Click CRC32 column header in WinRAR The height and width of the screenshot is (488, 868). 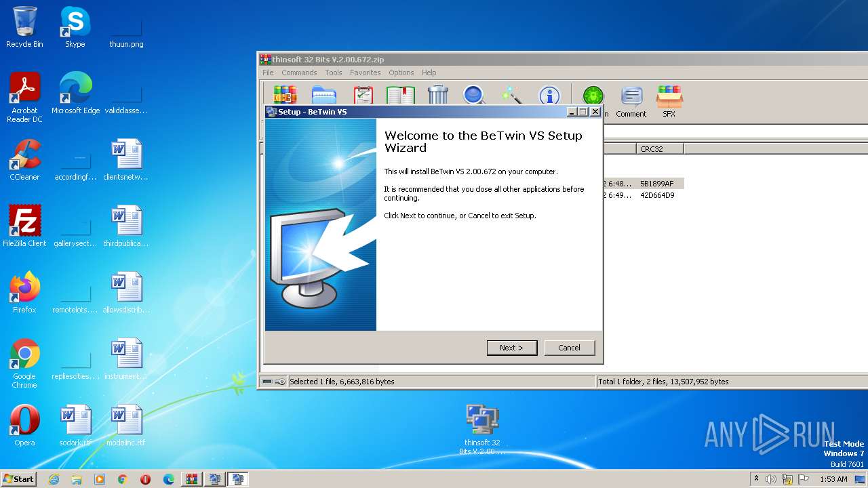[x=660, y=148]
